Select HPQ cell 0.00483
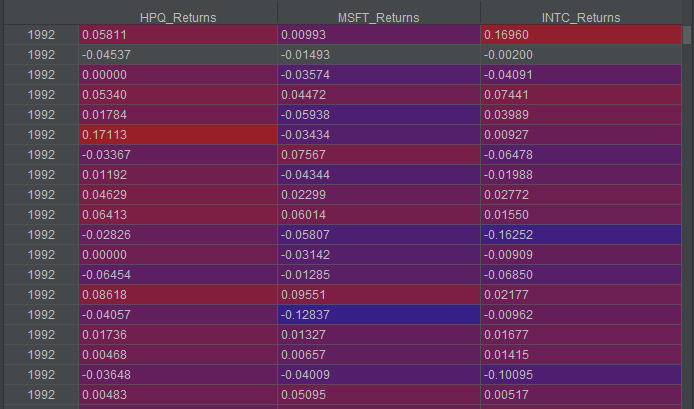Image resolution: width=694 pixels, height=409 pixels. (178, 395)
